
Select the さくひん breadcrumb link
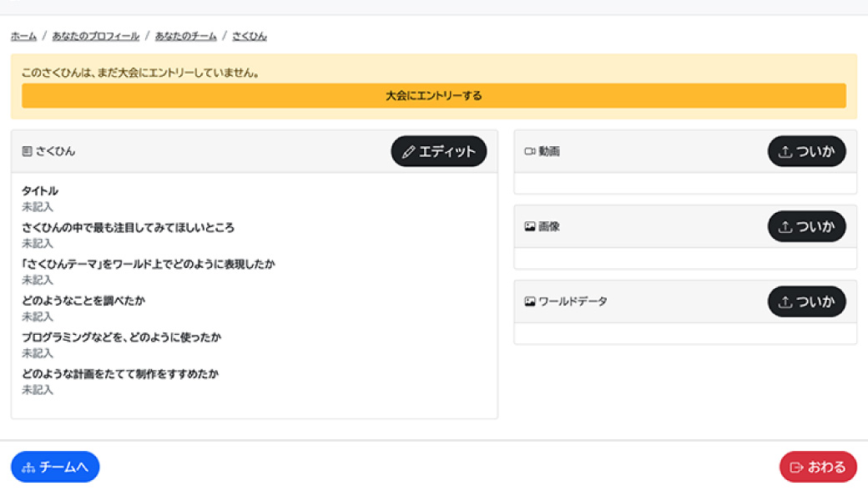pos(249,36)
